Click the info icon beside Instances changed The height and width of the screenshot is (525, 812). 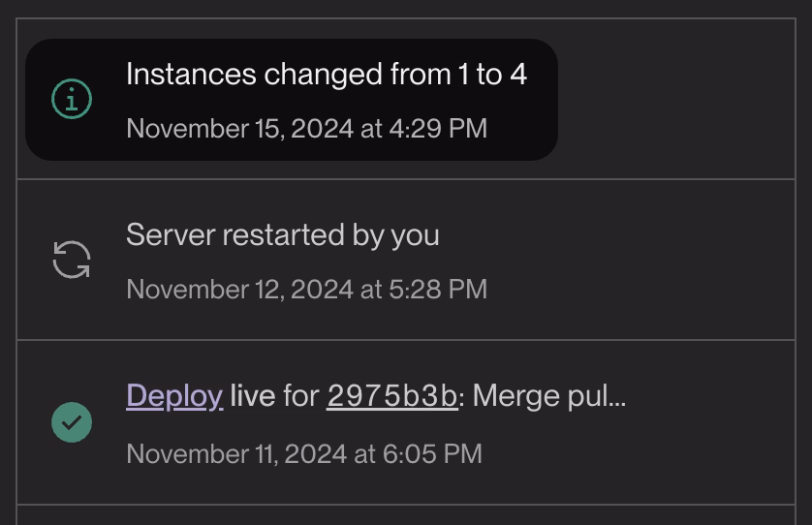tap(72, 99)
